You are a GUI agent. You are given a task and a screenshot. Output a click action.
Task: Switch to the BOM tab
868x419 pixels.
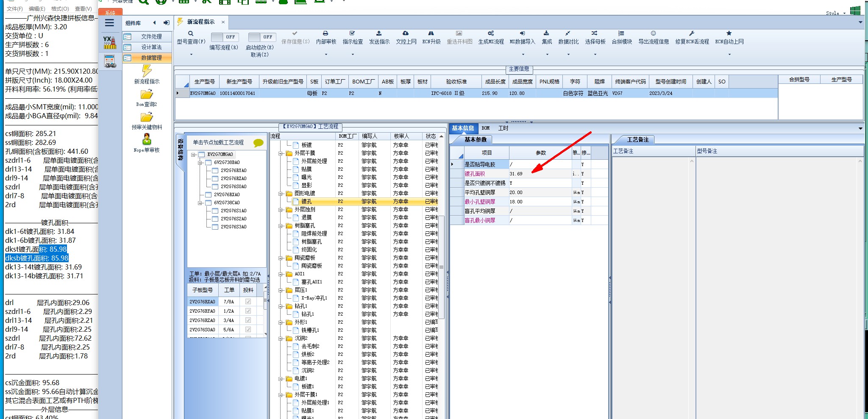(486, 128)
